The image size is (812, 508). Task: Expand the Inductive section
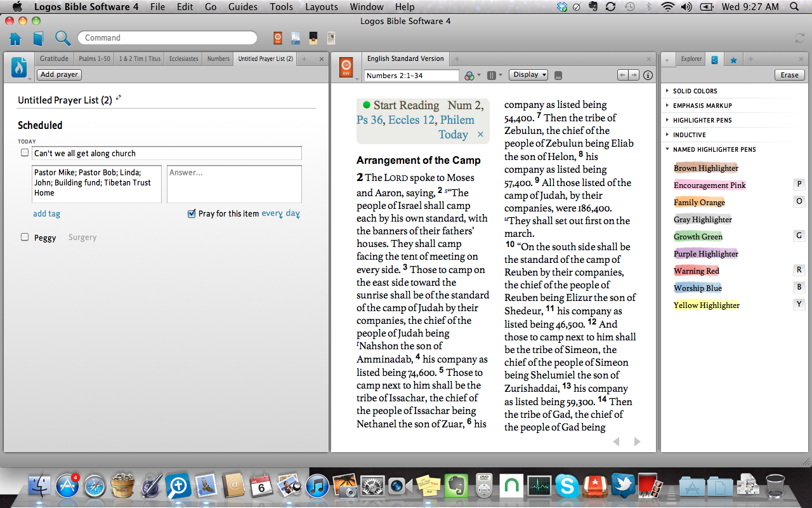pos(667,135)
